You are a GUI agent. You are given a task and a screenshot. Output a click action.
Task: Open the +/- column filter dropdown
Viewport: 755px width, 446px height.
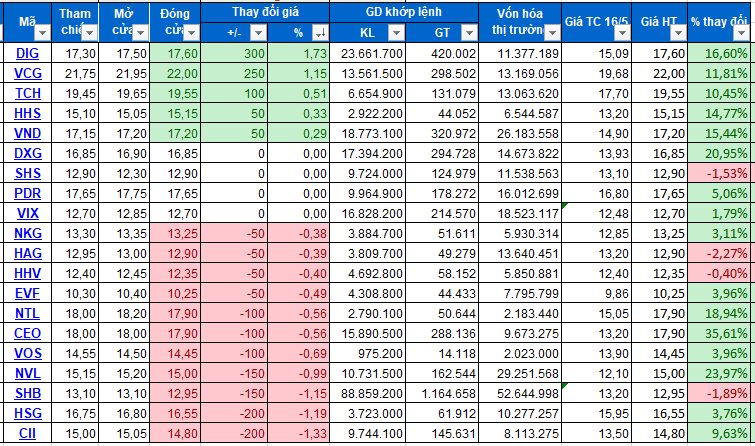[259, 33]
